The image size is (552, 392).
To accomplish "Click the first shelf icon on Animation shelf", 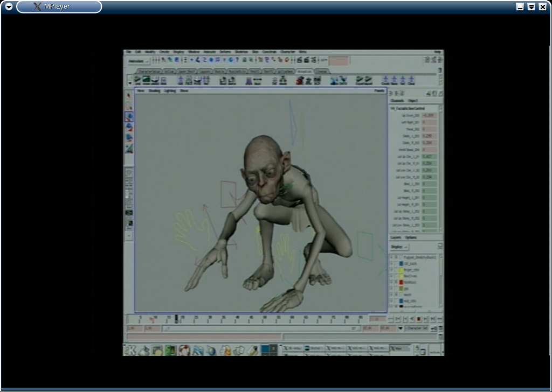I will click(x=137, y=81).
